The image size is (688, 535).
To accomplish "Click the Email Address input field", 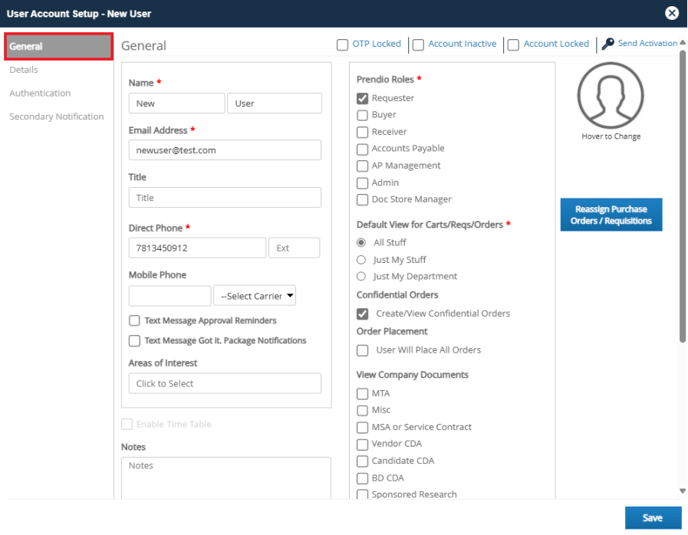I will [x=225, y=150].
